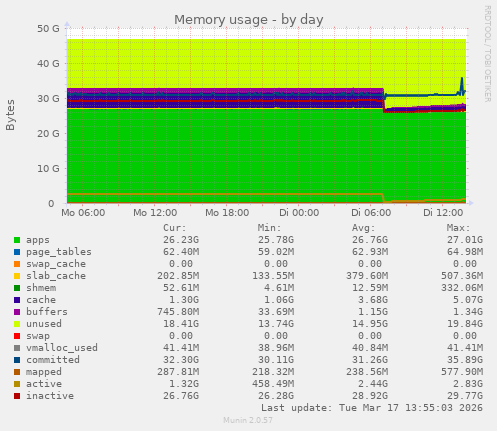Image resolution: width=497 pixels, height=431 pixels.
Task: Click the 'cache' legend label
Action: pos(41,300)
